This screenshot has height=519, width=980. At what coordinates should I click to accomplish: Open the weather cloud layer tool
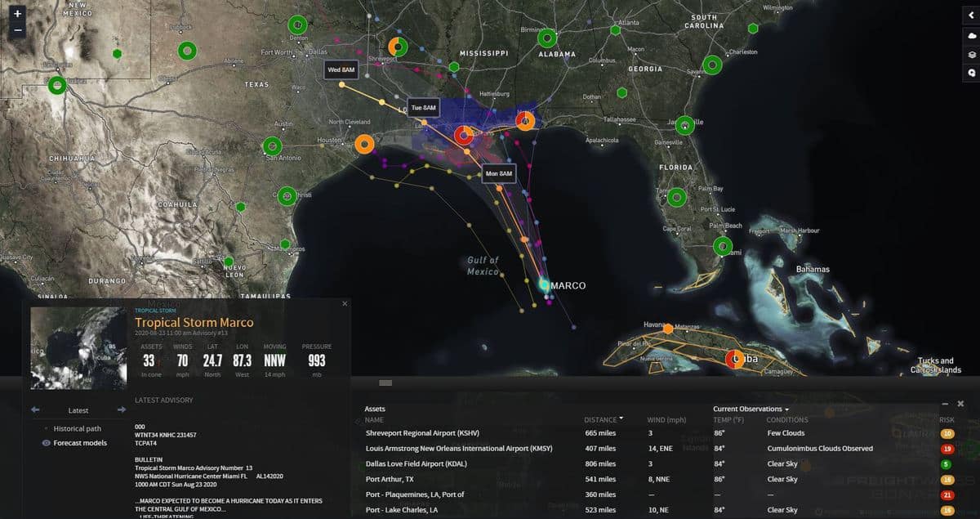tap(971, 36)
